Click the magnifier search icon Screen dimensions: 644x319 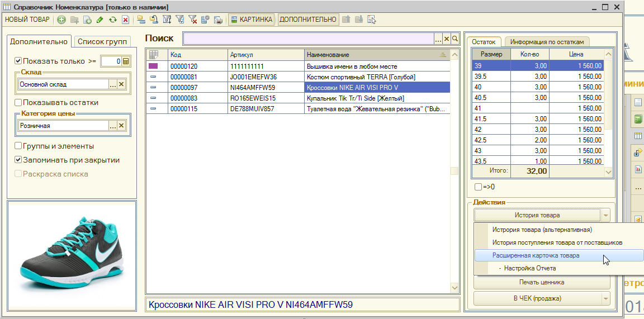click(x=455, y=39)
